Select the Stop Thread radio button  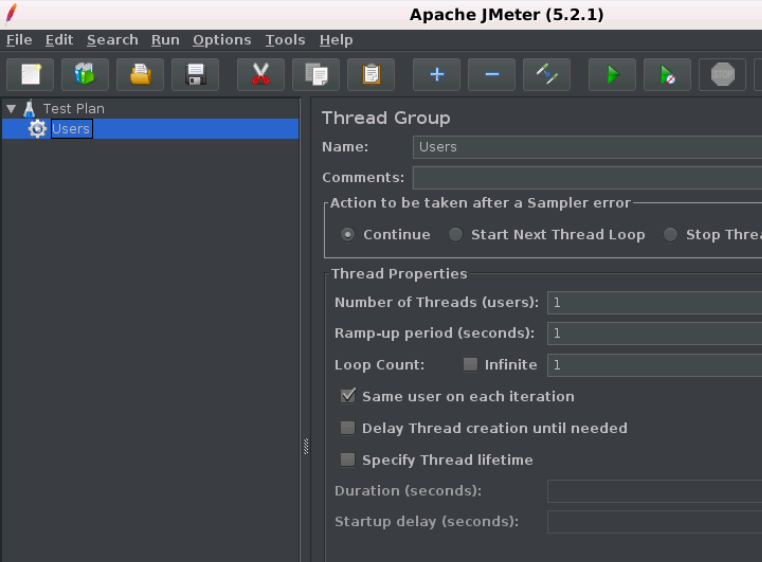[671, 234]
